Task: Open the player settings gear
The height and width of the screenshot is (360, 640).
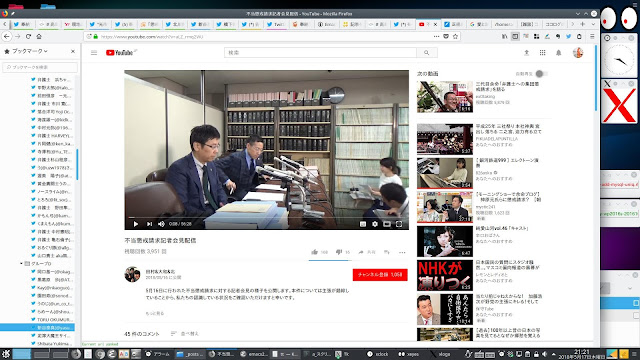Action: coord(375,224)
